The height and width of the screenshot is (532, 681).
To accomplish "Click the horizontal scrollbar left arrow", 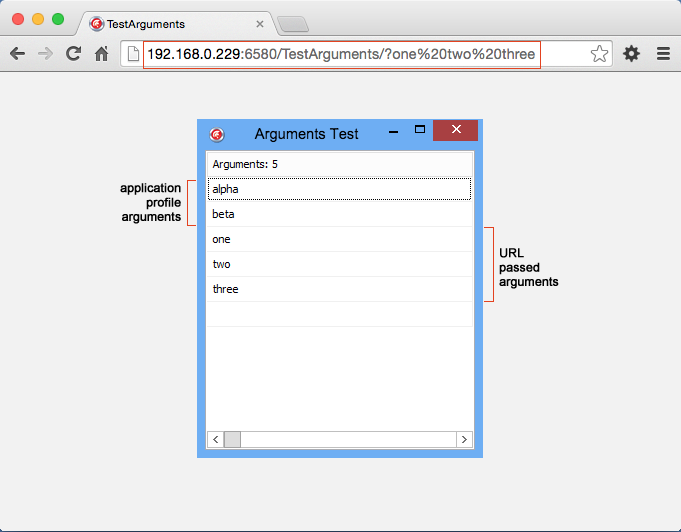I will [214, 439].
